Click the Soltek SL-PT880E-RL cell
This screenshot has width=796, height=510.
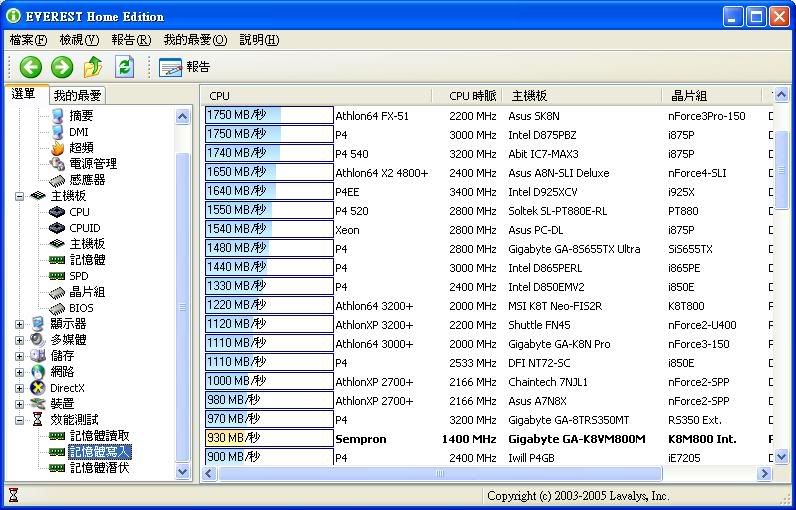[x=557, y=211]
